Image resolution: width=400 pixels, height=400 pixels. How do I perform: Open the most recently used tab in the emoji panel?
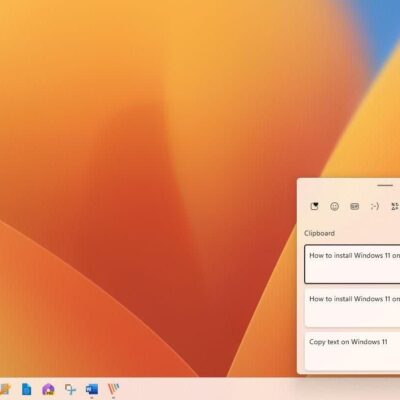pos(314,207)
